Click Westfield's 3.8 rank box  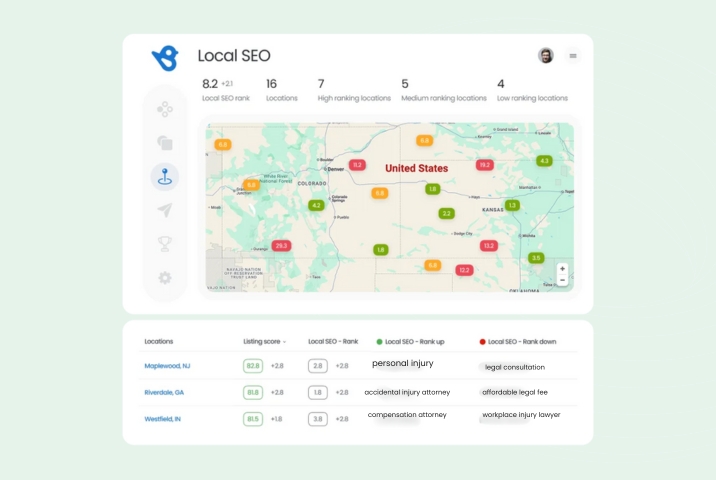318,419
